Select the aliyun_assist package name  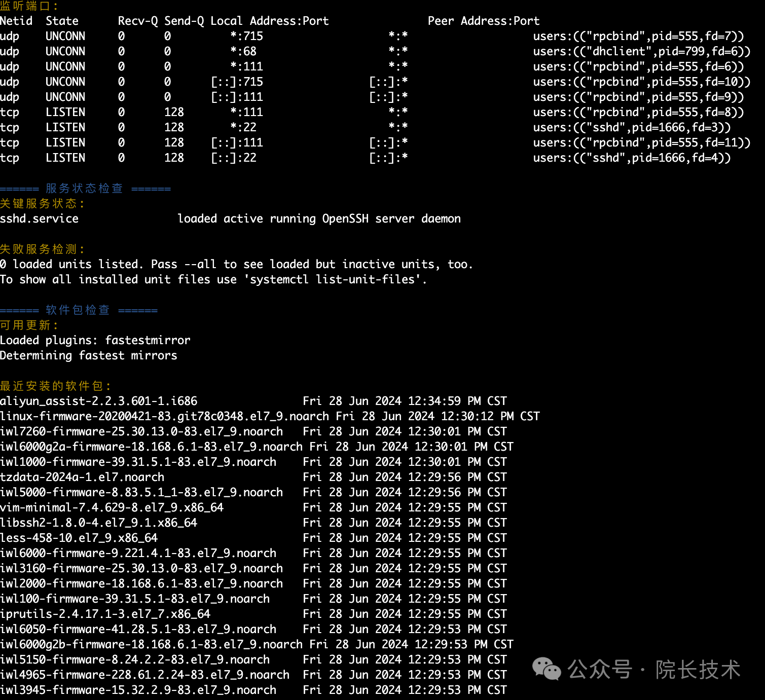tap(98, 401)
